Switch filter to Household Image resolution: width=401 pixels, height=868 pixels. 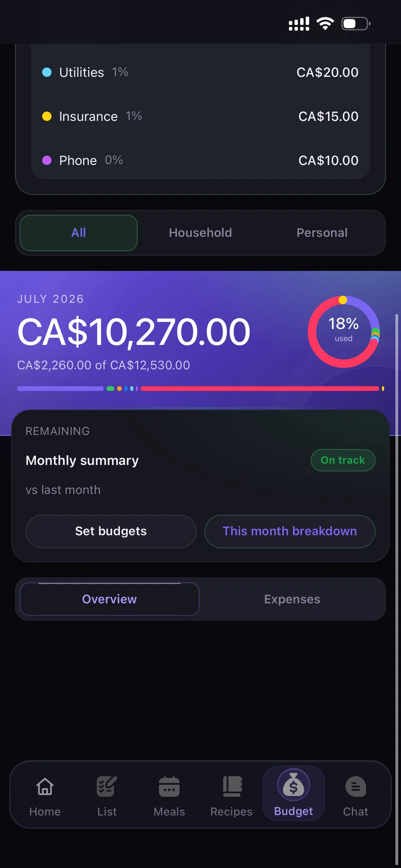pos(200,233)
